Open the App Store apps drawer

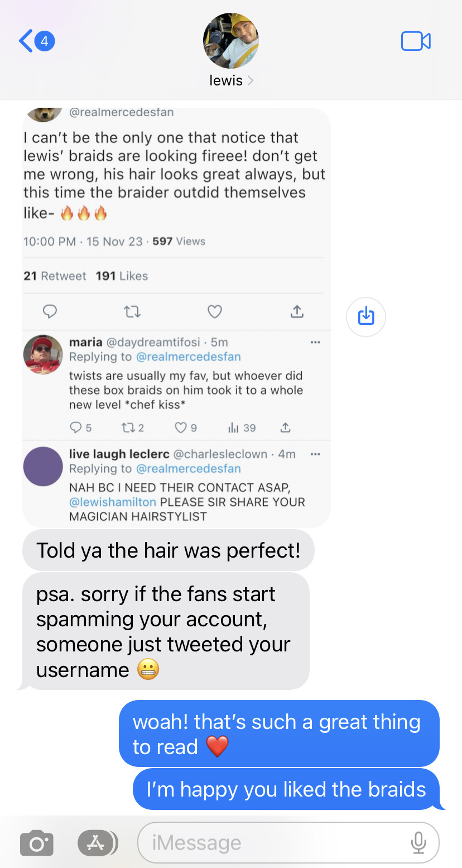click(x=98, y=843)
